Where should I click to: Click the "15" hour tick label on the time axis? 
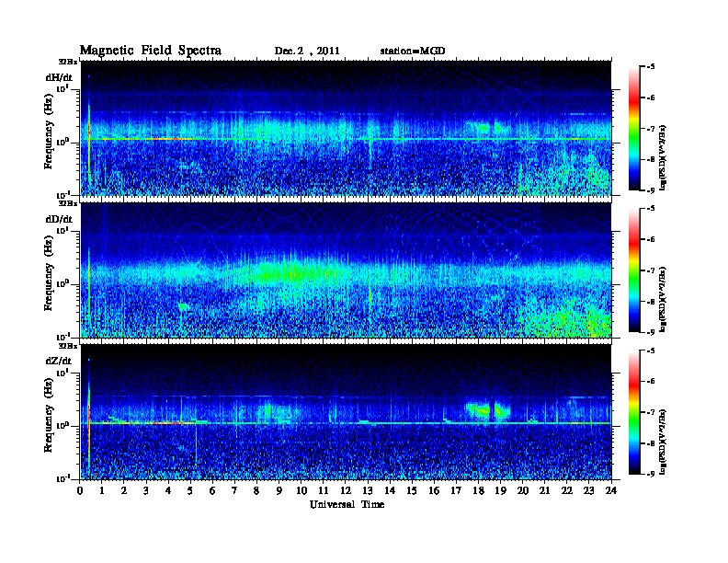412,490
